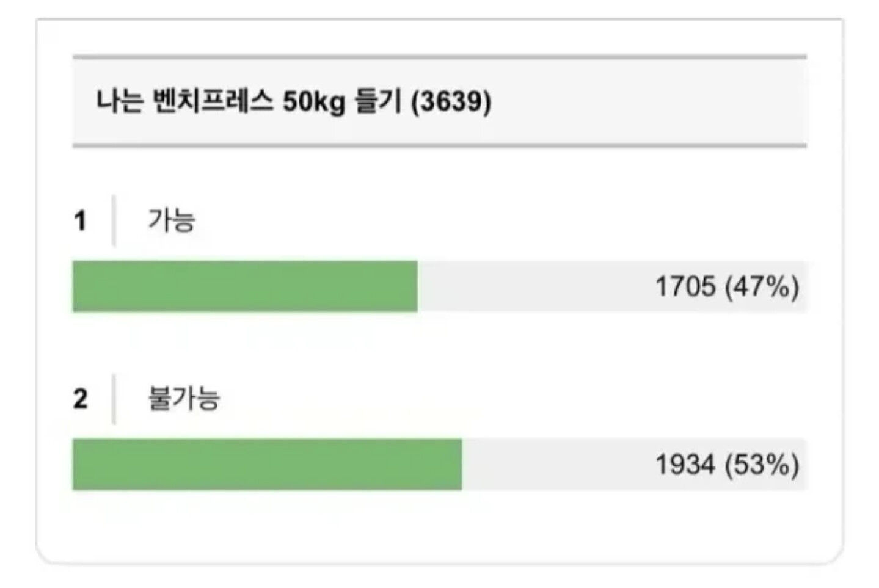Click the 53% percentage value
The width and height of the screenshot is (879, 588).
(x=762, y=465)
